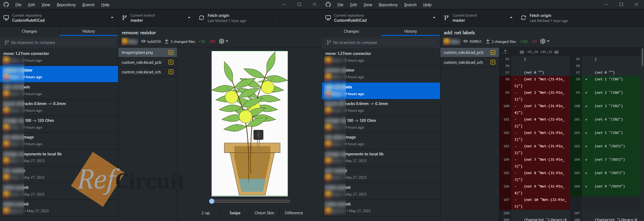Click branch icon in right compare field
Screen dimensions: 644x221
pos(329,42)
